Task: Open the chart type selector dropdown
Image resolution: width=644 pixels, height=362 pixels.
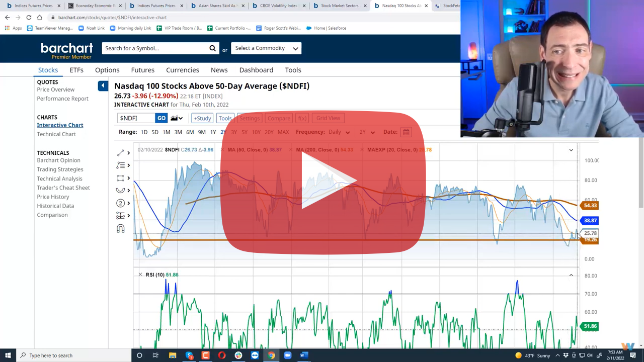Action: coord(176,118)
